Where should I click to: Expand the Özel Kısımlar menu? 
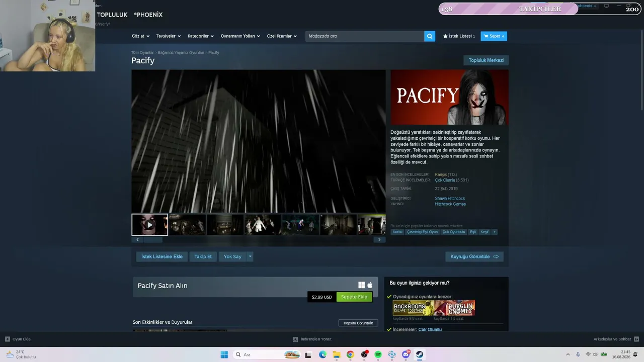pyautogui.click(x=282, y=36)
